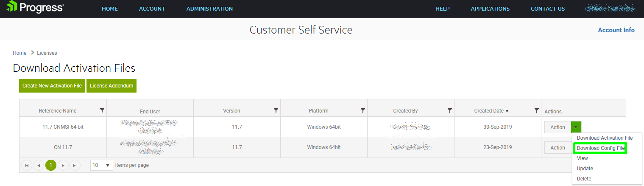
Task: Click Action button for CN 11.7 row
Action: click(558, 147)
